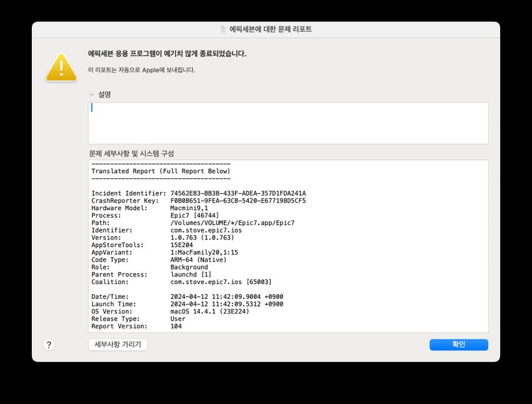Click the AppStoreTools 15E204 line

tap(142, 245)
